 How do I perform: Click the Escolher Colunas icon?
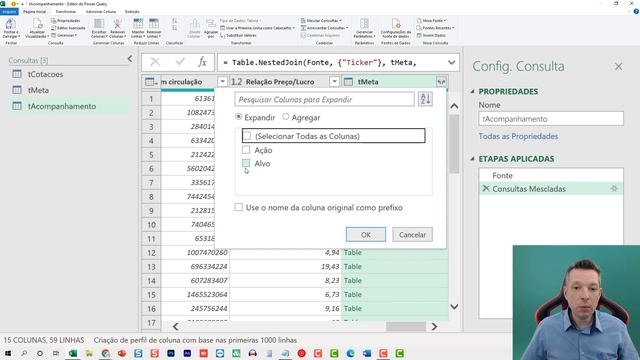point(99,24)
